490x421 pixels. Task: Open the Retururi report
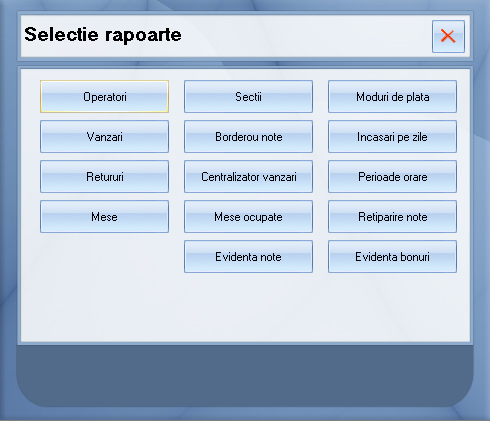click(x=104, y=177)
